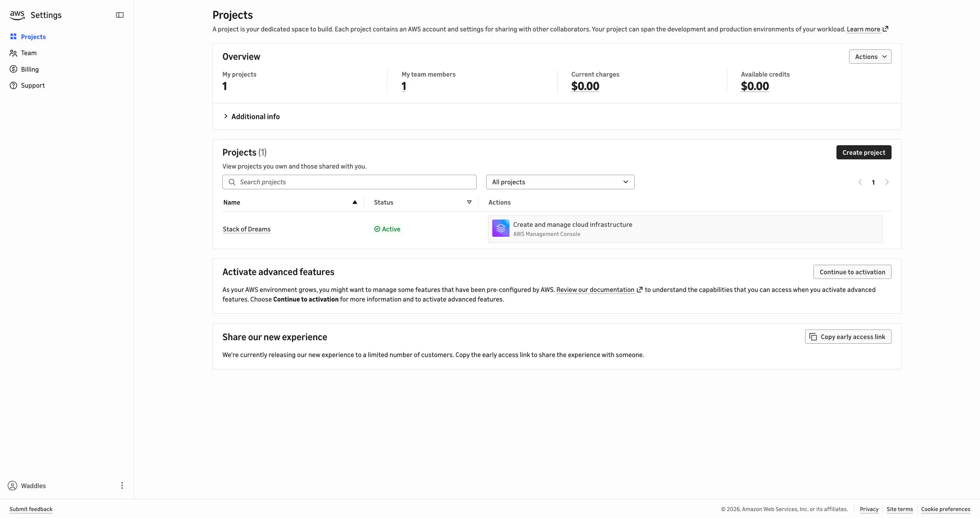Viewport: 980px width, 518px height.
Task: Open the Learn more link
Action: coord(867,29)
